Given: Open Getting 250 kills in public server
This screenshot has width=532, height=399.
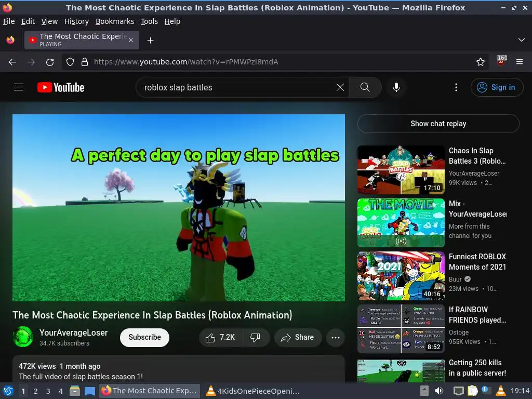Looking at the screenshot, I should pyautogui.click(x=477, y=368).
